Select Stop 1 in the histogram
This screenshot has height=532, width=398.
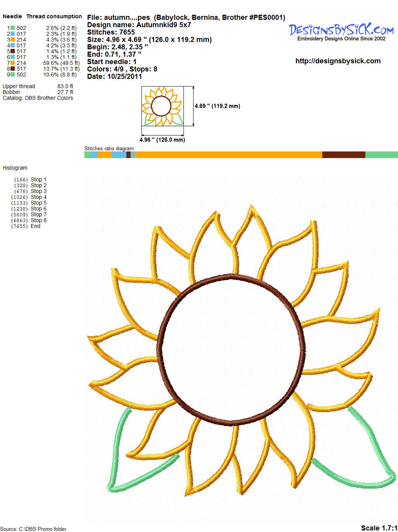tap(38, 179)
